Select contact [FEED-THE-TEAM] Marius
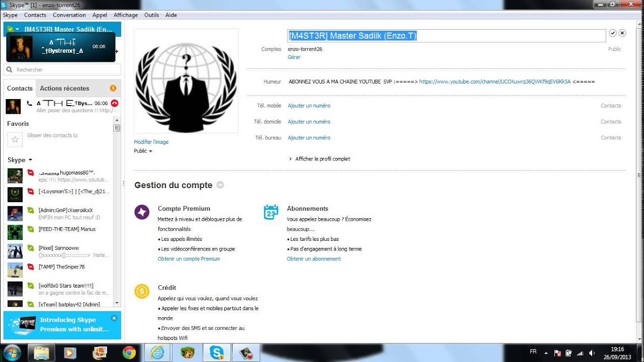 [x=58, y=232]
